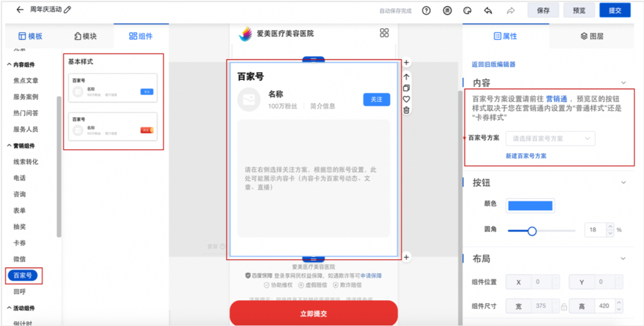644x326 pixels.
Task: Favorite the component with heart icon
Action: (407, 99)
